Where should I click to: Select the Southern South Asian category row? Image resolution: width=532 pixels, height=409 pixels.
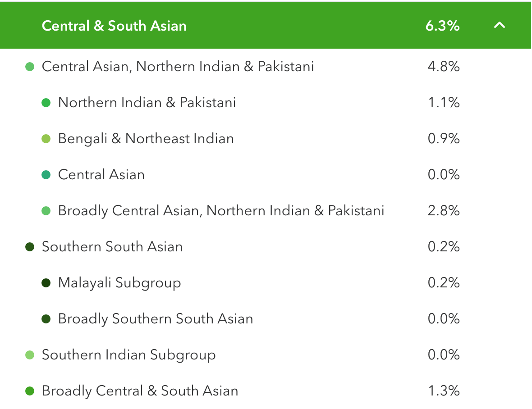(265, 247)
